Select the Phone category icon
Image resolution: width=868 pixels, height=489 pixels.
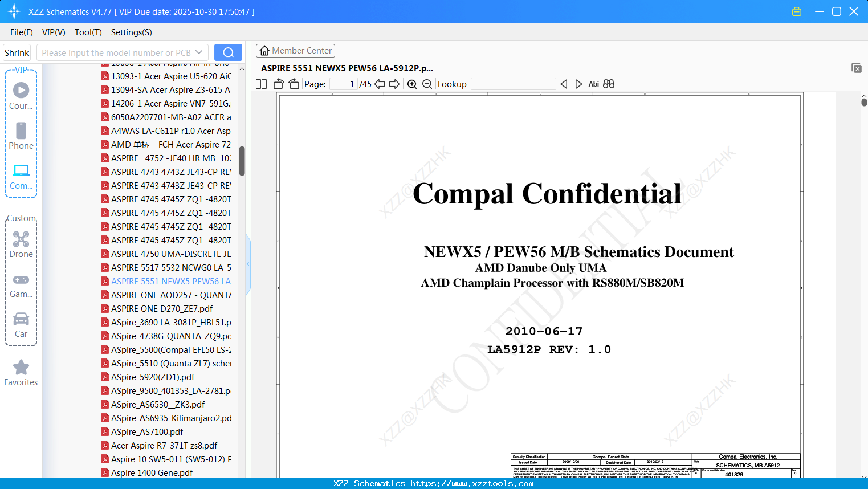coord(21,136)
